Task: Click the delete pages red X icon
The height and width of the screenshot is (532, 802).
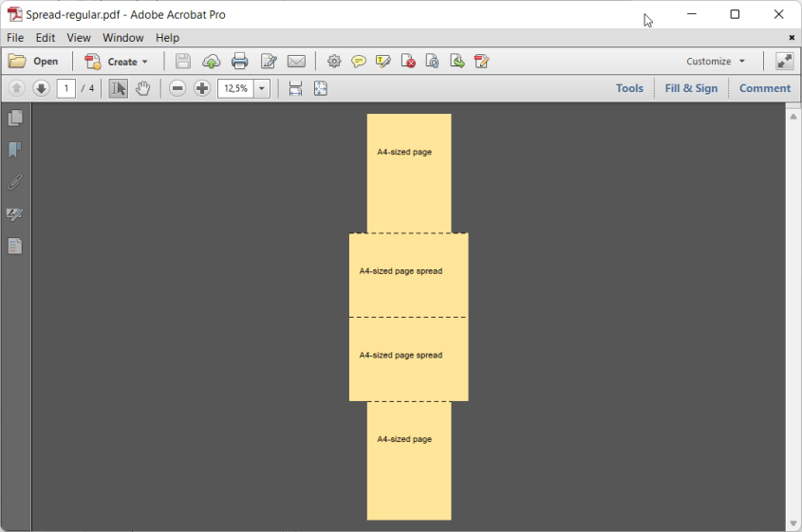Action: [408, 62]
